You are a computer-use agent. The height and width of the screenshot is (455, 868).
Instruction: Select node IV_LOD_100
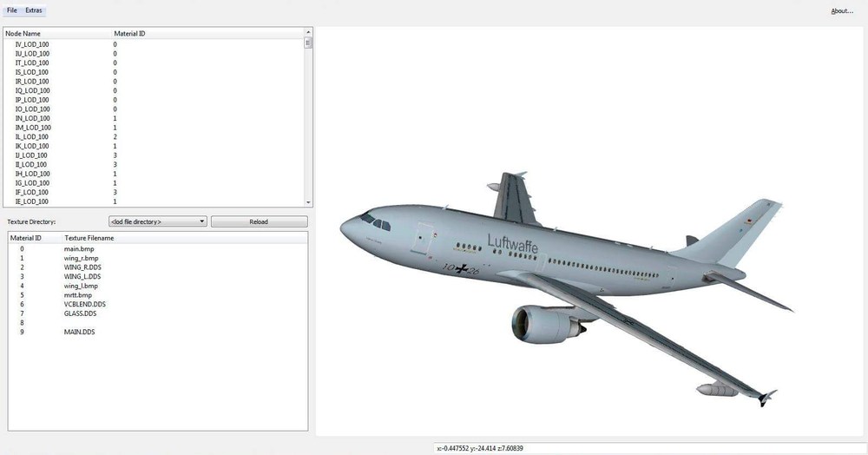pyautogui.click(x=154, y=44)
